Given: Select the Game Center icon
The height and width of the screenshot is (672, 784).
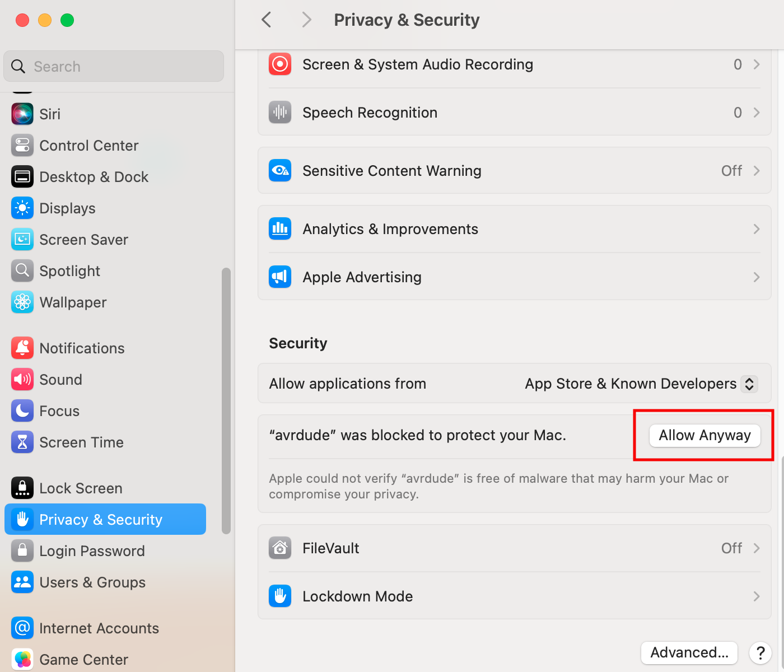Looking at the screenshot, I should [x=22, y=660].
